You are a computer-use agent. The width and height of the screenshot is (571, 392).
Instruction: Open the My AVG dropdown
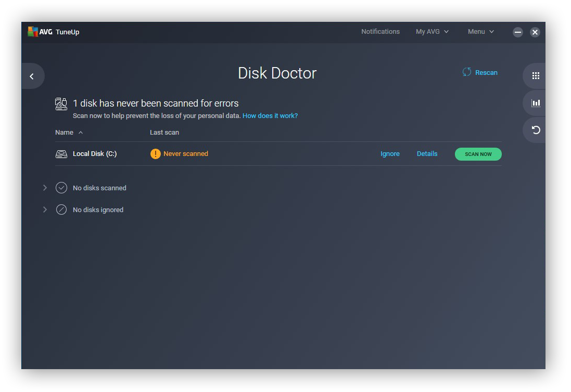432,32
